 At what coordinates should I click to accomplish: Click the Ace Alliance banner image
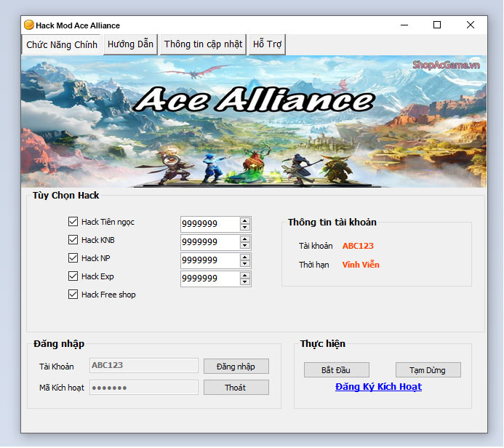[x=254, y=121]
